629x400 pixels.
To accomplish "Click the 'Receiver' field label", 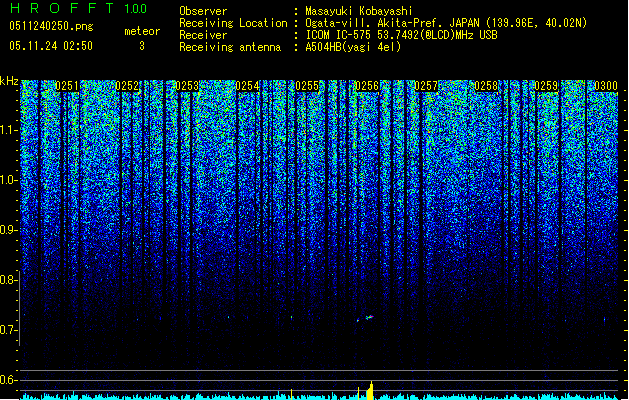I will click(203, 35).
